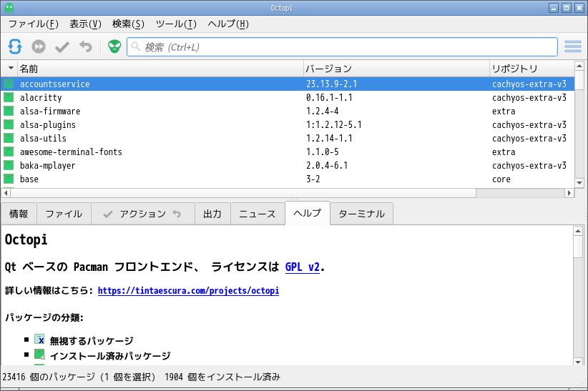Open the 表示(V) menu

point(86,24)
